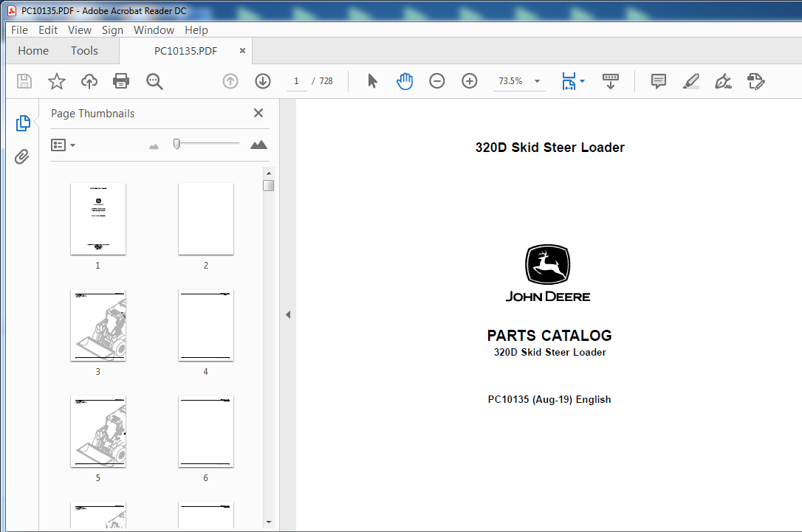Select page 4 thumbnail
Image resolution: width=802 pixels, height=532 pixels.
point(206,325)
